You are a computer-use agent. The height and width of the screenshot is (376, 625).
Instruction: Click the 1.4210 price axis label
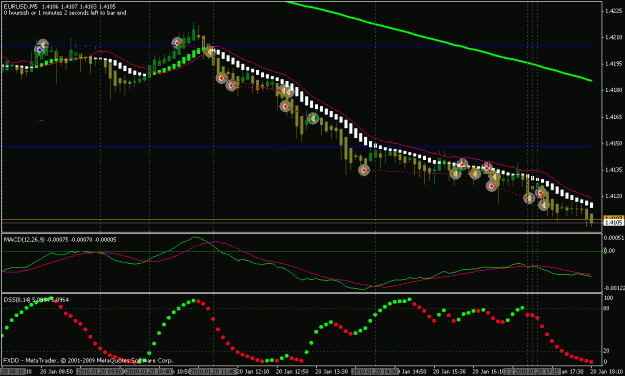[x=614, y=37]
